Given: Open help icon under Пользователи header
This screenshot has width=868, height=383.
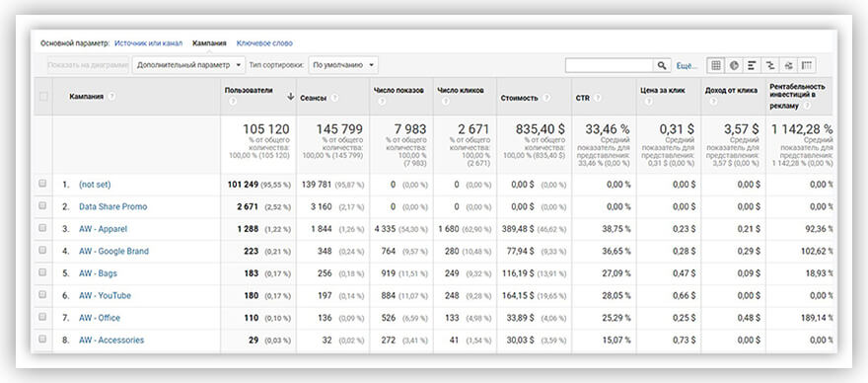Looking at the screenshot, I should coord(233,102).
